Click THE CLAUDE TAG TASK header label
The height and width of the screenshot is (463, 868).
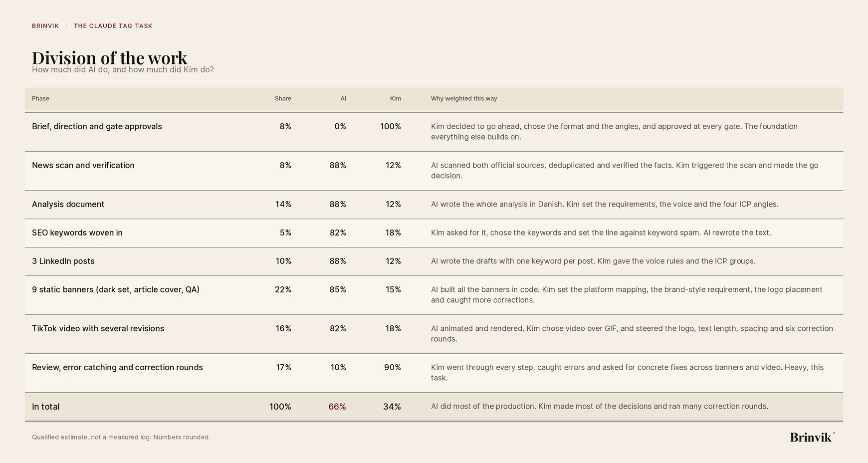click(x=113, y=26)
